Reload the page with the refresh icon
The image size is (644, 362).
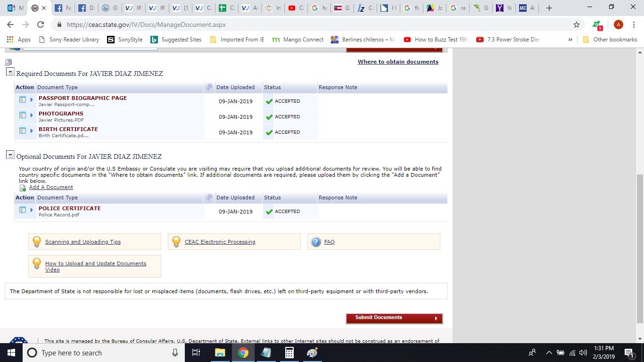(x=41, y=25)
